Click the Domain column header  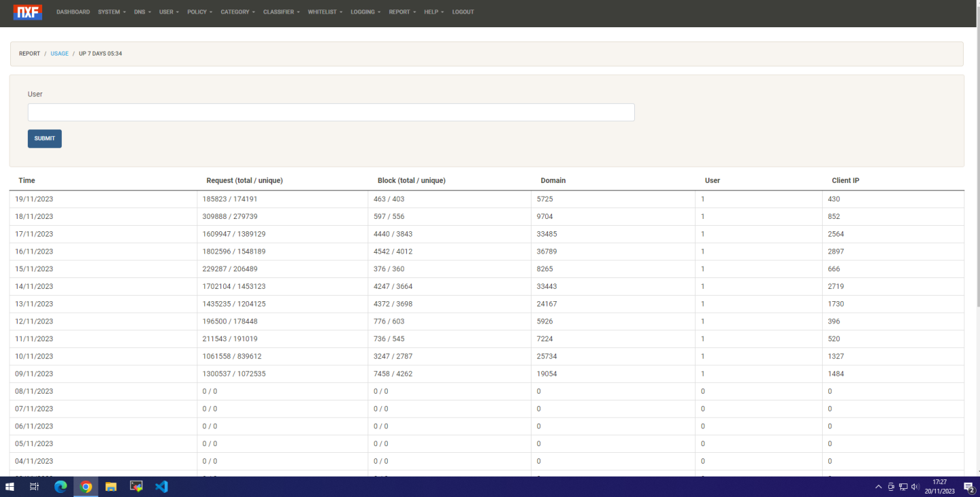[553, 181]
